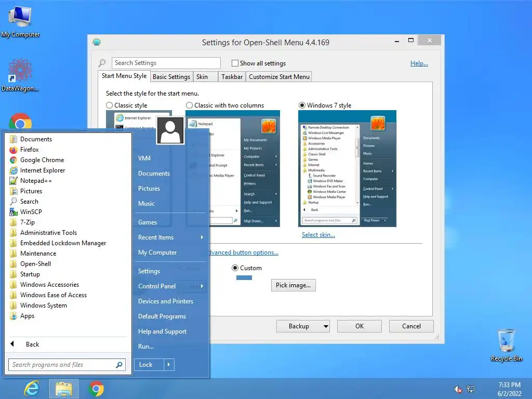532x399 pixels.
Task: Open the arrow next to Lock button
Action: tap(169, 365)
